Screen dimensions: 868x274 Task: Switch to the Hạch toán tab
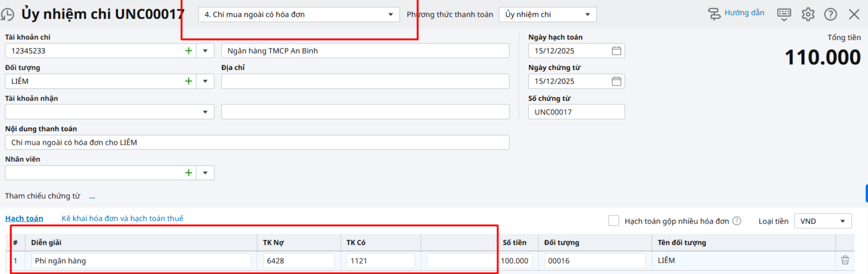point(24,219)
